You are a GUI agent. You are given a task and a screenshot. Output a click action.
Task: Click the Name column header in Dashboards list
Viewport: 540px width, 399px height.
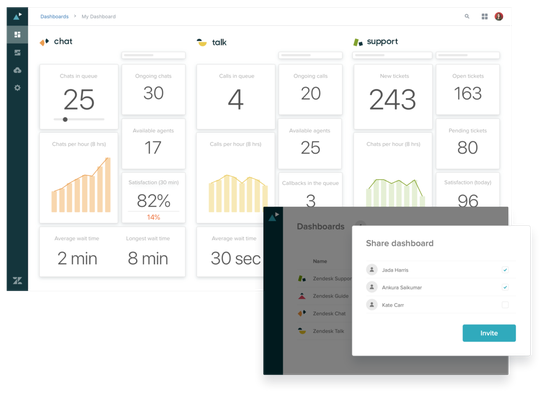click(x=320, y=261)
